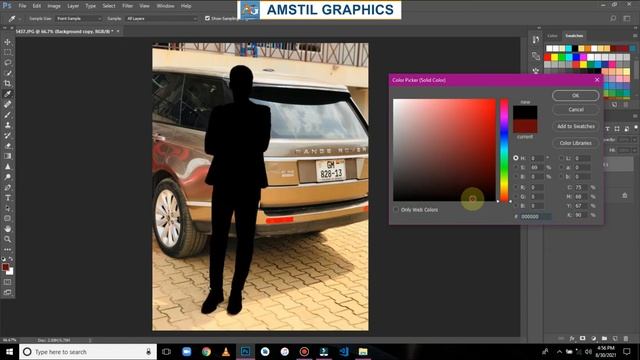Click the taskbar search box
Image resolution: width=640 pixels, height=360 pixels.
(88, 351)
